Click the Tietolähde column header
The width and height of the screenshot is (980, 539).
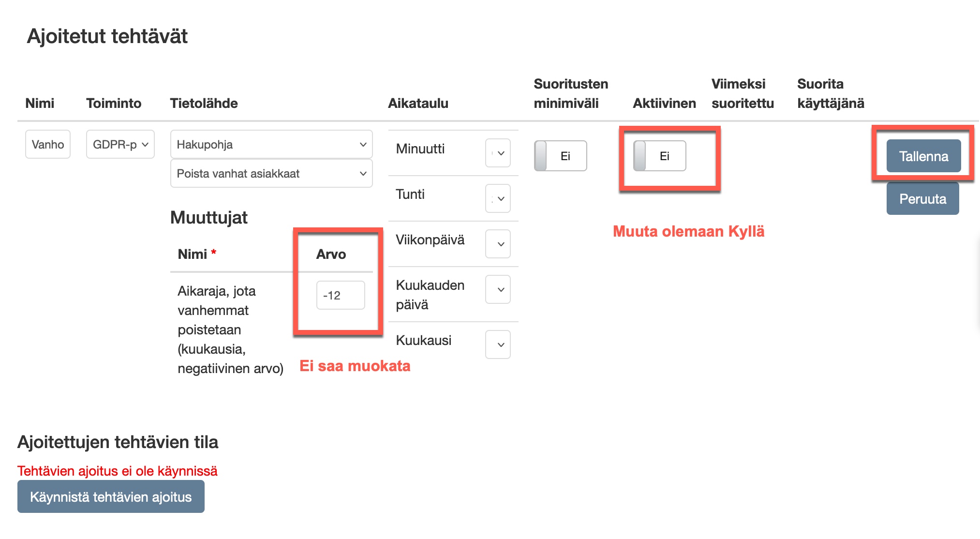[204, 103]
